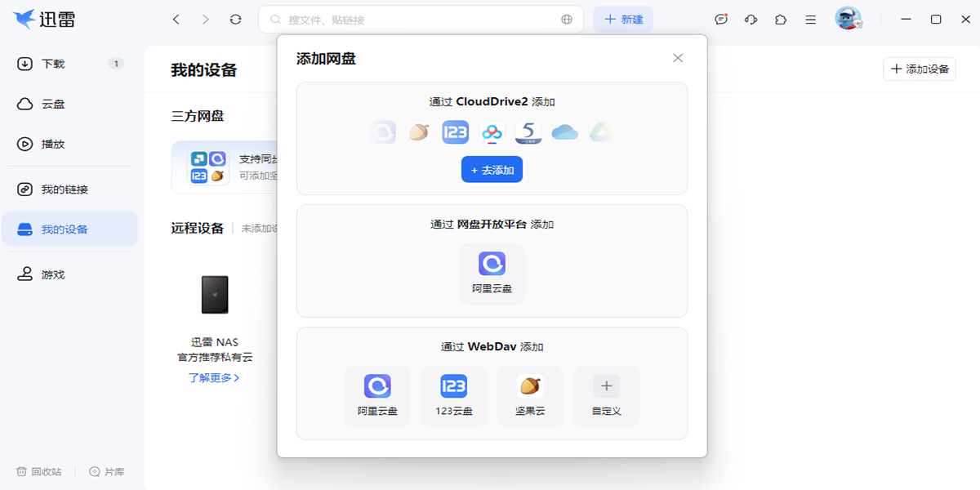Open 游戏 in the sidebar
980x490 pixels.
[69, 274]
